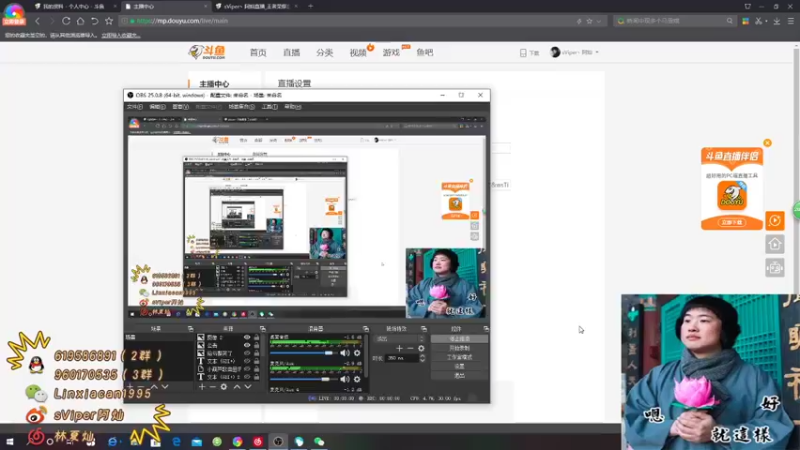
Task: Open OBS 编辑(E) menu
Action: click(x=157, y=107)
